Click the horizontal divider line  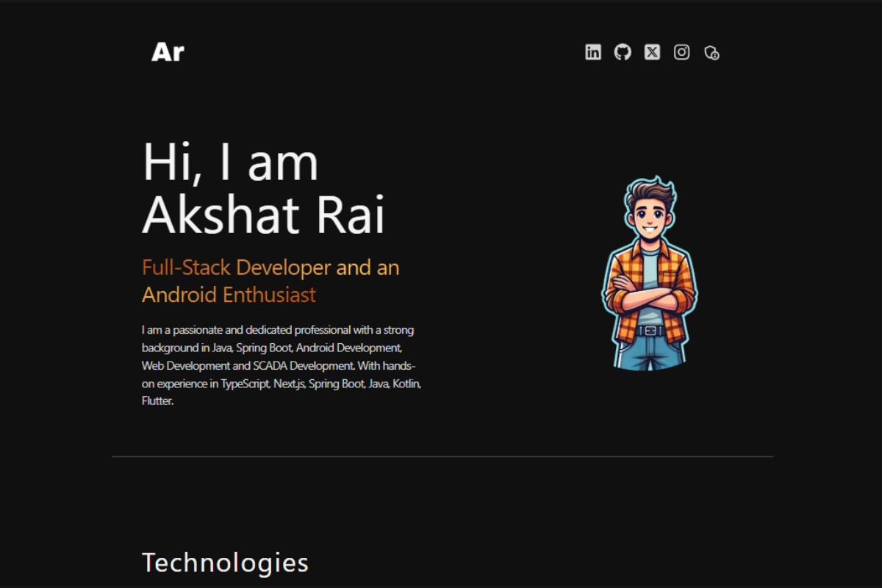click(441, 456)
